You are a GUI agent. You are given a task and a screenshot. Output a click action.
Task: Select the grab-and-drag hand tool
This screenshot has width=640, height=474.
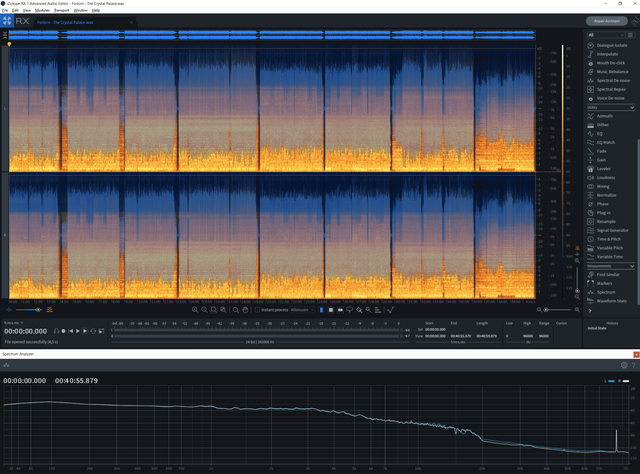point(245,310)
